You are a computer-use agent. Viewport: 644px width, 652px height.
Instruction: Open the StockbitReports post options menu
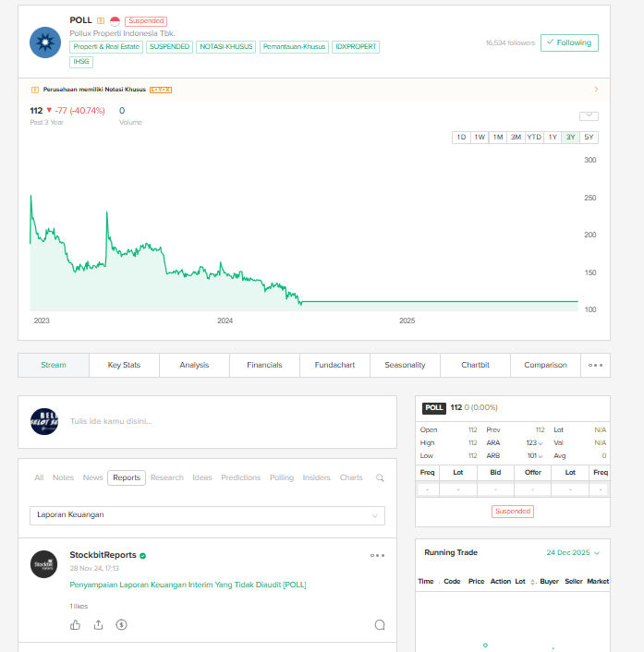(x=377, y=555)
